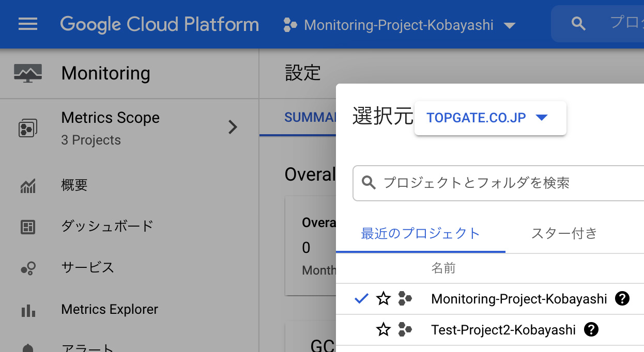644x352 pixels.
Task: Open the Monitoring-Project-Kobayashi project selector dropdown
Action: pyautogui.click(x=400, y=25)
